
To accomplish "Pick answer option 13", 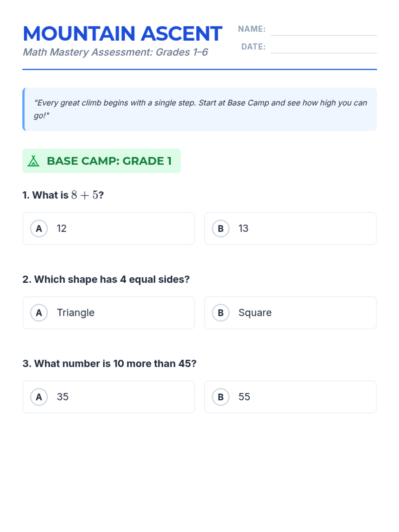I will (x=290, y=228).
